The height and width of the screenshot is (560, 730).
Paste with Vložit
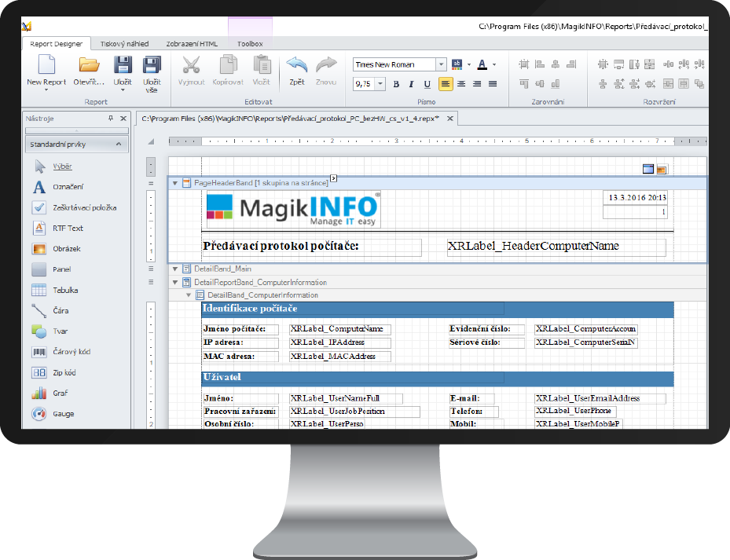[x=261, y=70]
